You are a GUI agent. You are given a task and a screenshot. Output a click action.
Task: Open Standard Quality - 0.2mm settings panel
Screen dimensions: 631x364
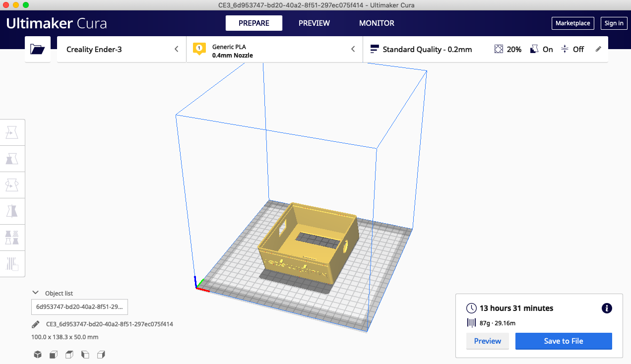486,49
